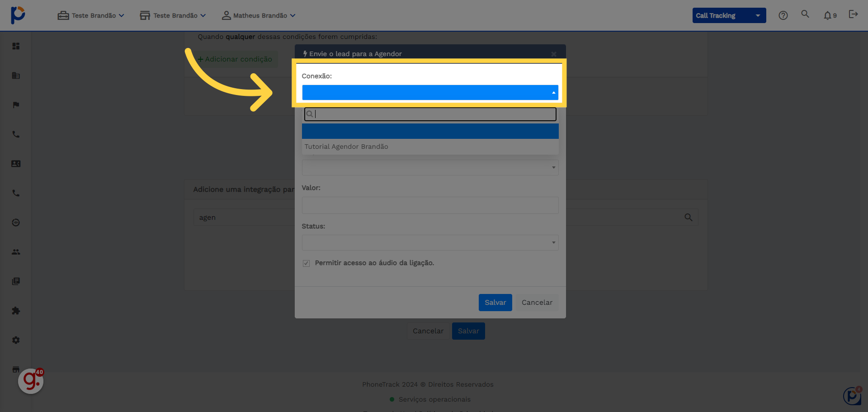
Task: Click the Valor input field
Action: (430, 205)
